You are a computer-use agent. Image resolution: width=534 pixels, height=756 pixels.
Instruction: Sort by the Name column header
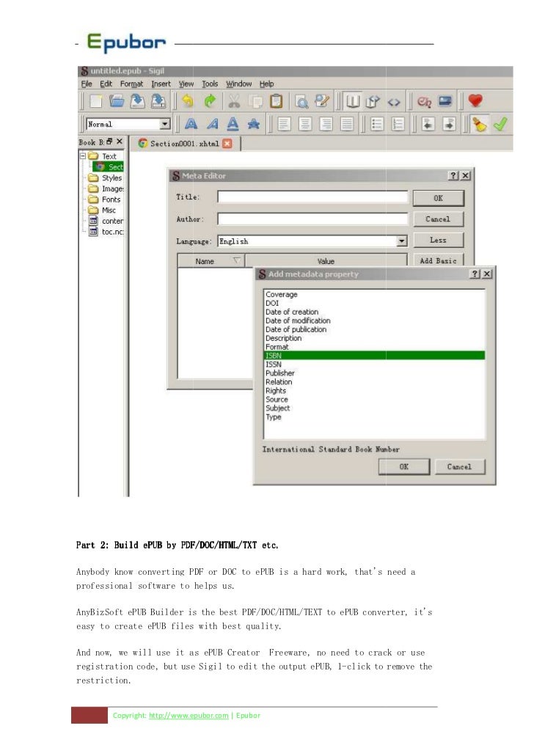point(211,261)
